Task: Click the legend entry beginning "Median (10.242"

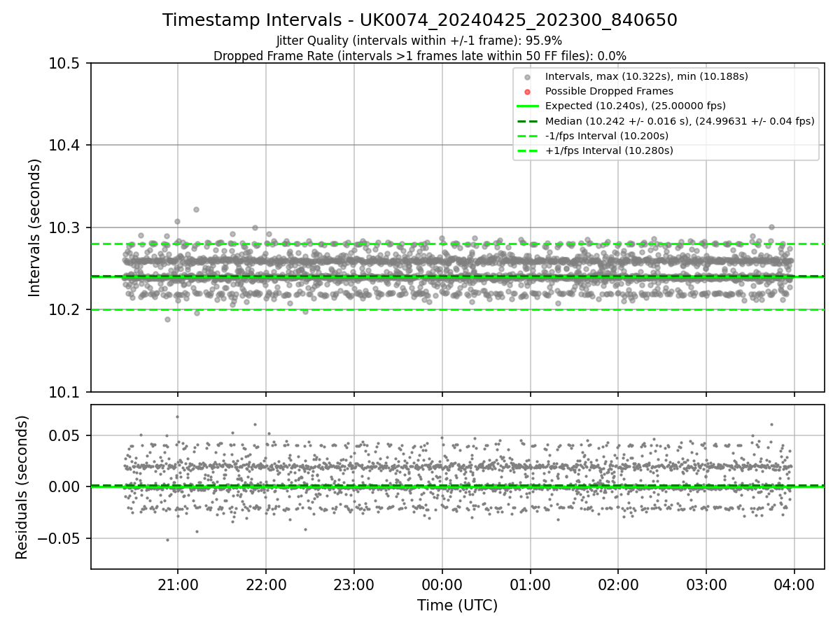Action: [x=680, y=120]
